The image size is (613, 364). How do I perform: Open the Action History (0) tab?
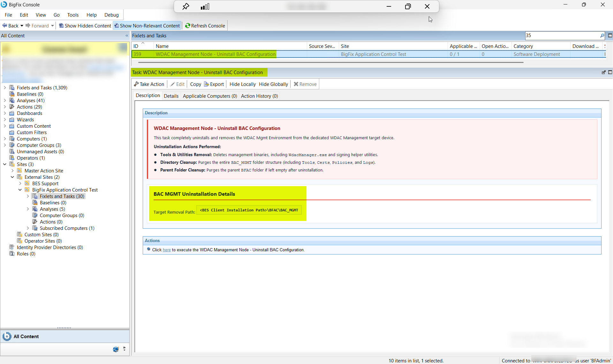(x=259, y=96)
